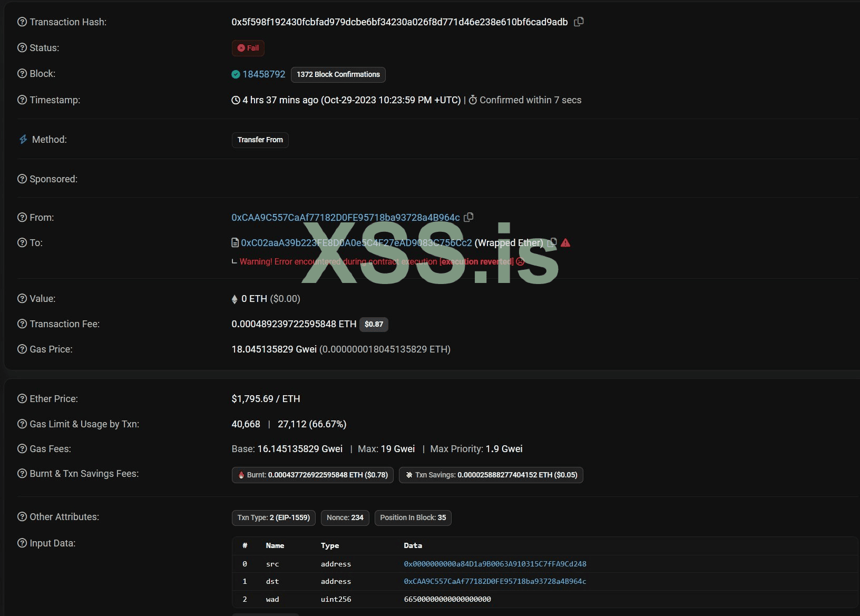Image resolution: width=860 pixels, height=616 pixels.
Task: Click the gas usage value 27,112 (66.67%)
Action: 312,424
